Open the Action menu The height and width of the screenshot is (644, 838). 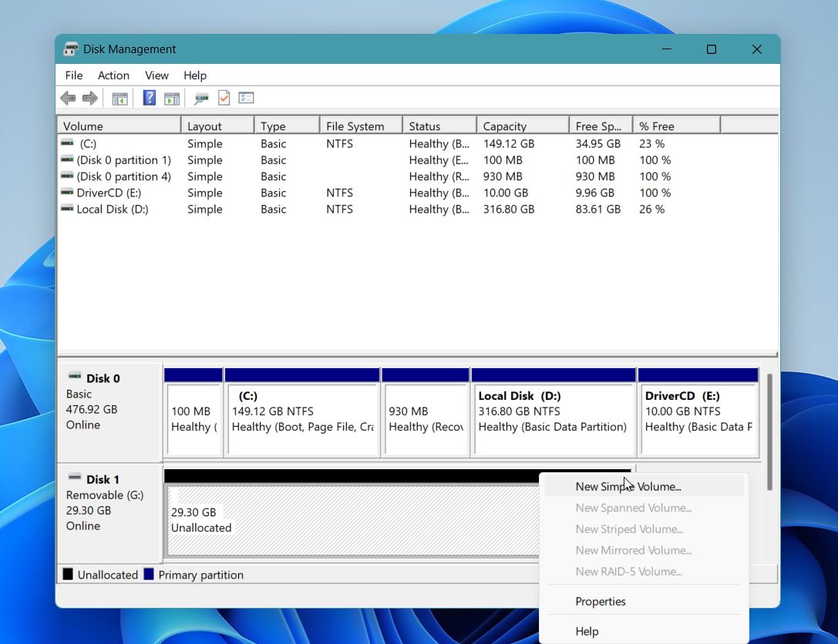[x=113, y=75]
